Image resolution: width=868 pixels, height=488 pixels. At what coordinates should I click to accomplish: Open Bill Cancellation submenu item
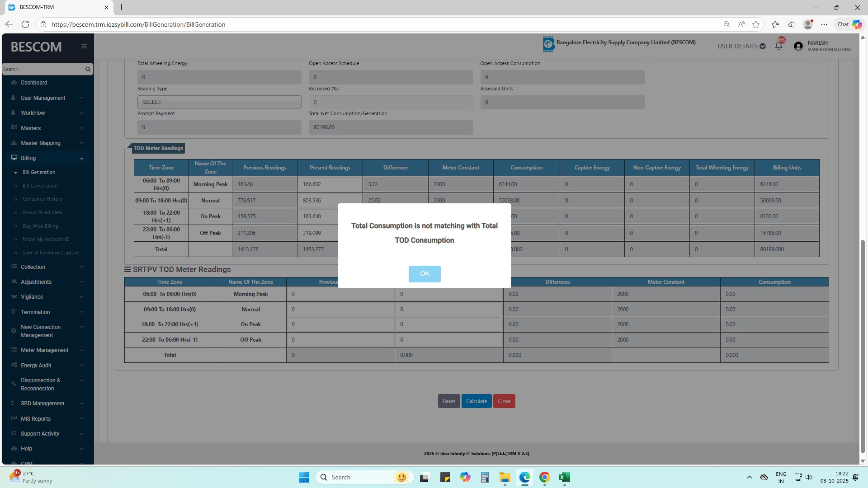[x=40, y=186]
